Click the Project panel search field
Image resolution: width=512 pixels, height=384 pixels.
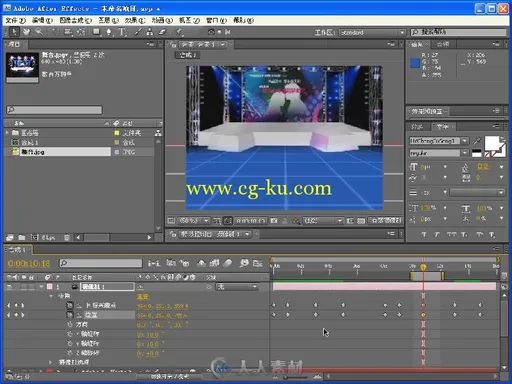(54, 110)
